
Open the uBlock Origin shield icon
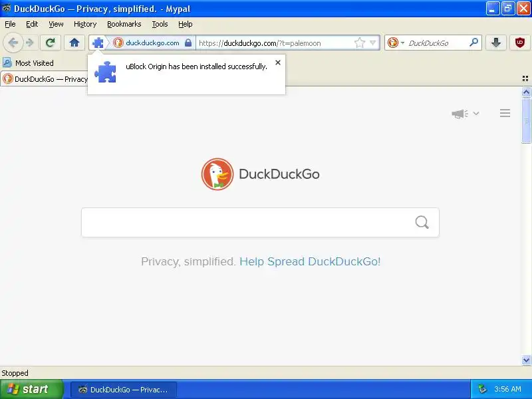coord(519,43)
